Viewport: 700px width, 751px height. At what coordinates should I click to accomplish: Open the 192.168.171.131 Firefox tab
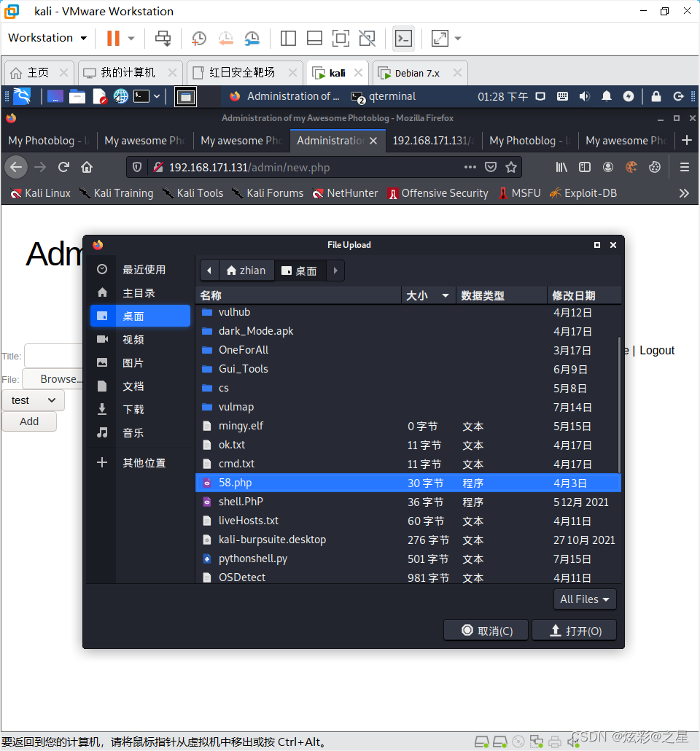pyautogui.click(x=433, y=140)
